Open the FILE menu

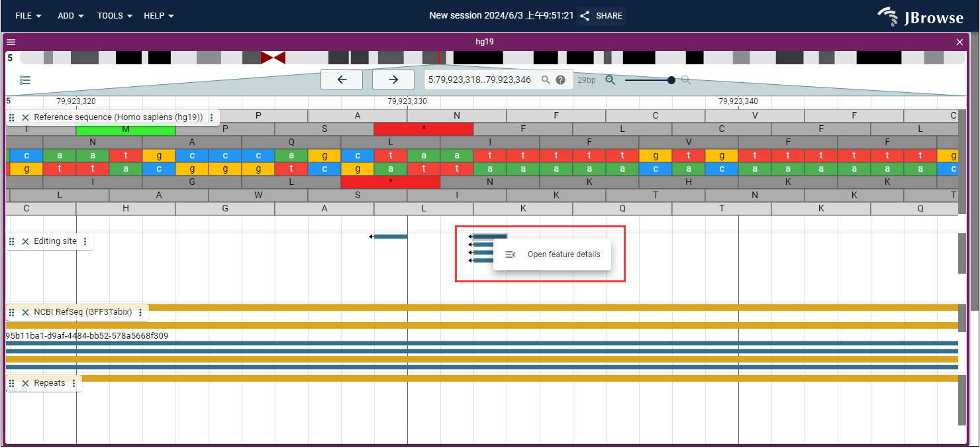[x=28, y=16]
